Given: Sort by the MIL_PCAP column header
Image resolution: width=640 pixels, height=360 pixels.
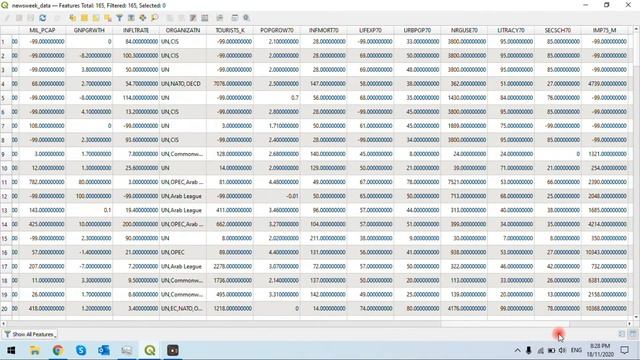Looking at the screenshot, I should click(42, 30).
